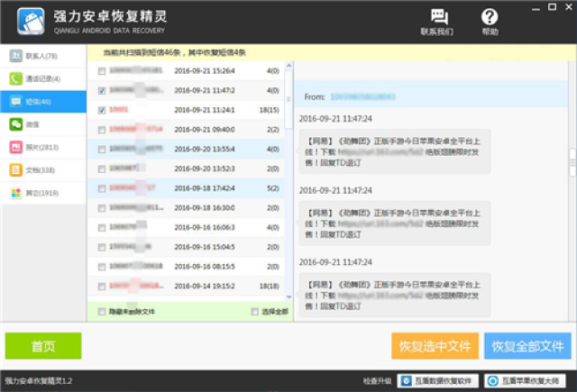
Task: Select the 文档(338) documents icon
Action: 16,170
